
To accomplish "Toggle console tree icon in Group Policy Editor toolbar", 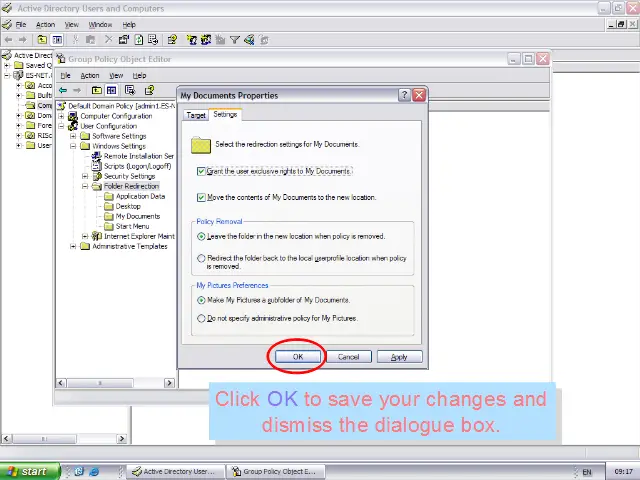I will 111,90.
